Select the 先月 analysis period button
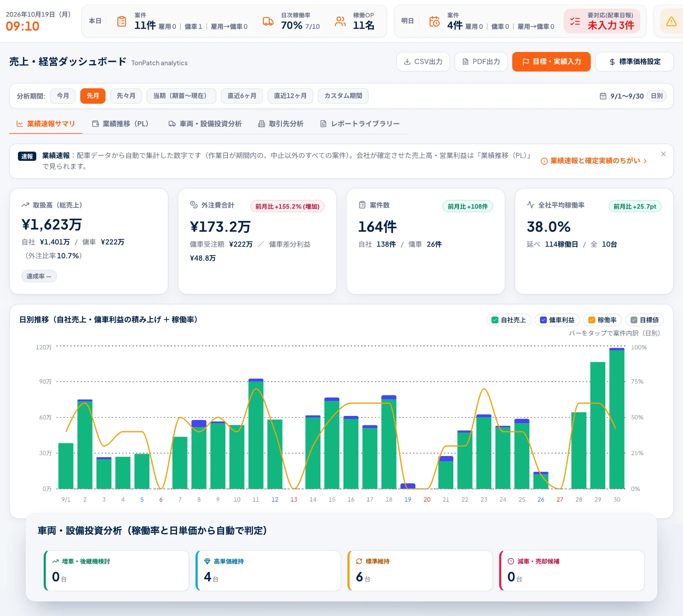Viewport: 683px width, 616px height. 93,96
